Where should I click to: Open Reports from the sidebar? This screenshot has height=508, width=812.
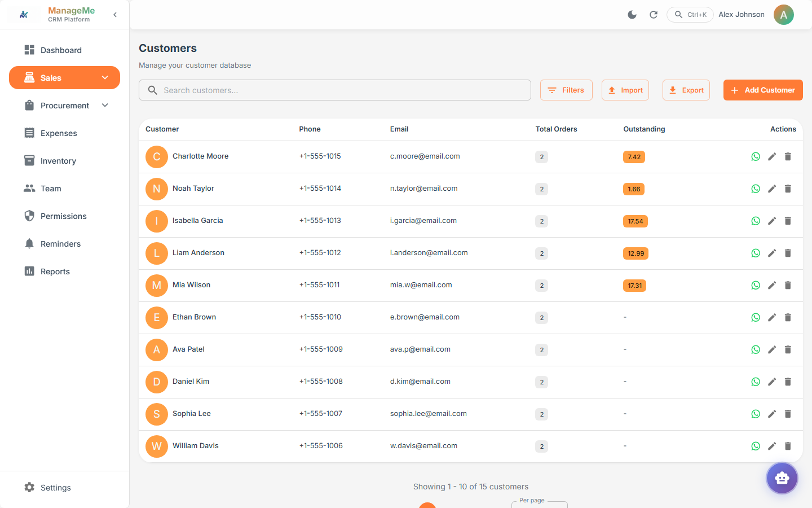(55, 271)
